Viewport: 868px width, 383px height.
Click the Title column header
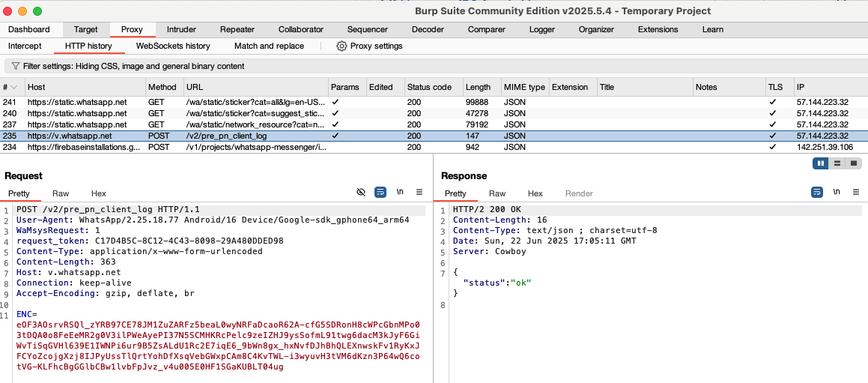645,87
